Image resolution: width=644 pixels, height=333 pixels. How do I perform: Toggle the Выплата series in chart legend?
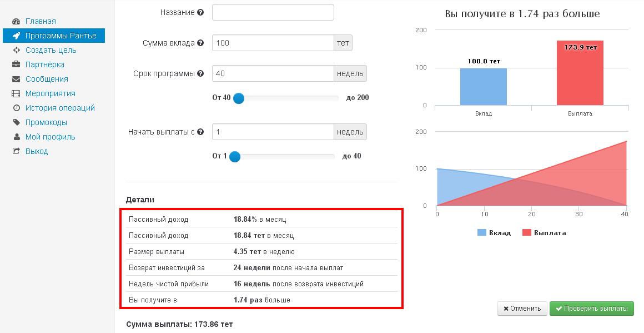point(544,233)
